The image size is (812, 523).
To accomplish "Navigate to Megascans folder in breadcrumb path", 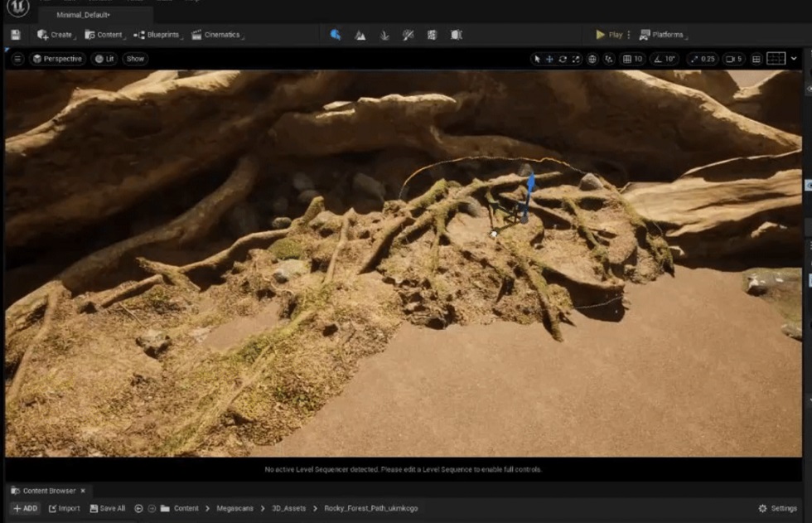I will tap(235, 508).
